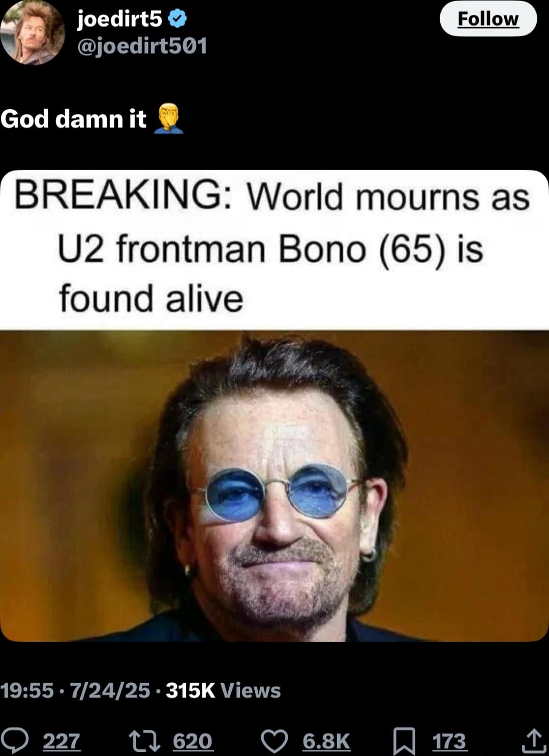
Task: Click the facepalm emoji in tweet
Action: pos(168,118)
